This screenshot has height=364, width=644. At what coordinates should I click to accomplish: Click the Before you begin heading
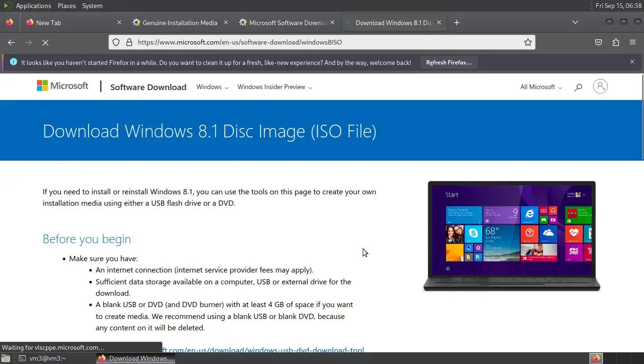(x=87, y=239)
